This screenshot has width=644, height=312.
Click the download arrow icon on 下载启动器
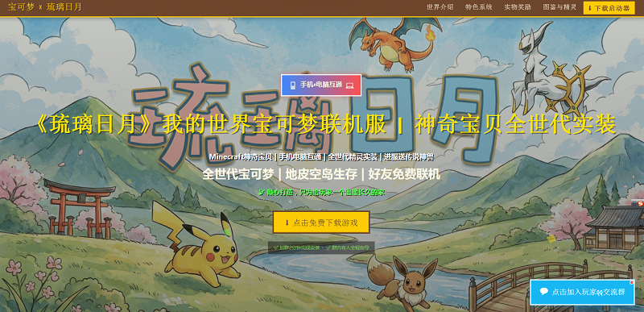(590, 8)
